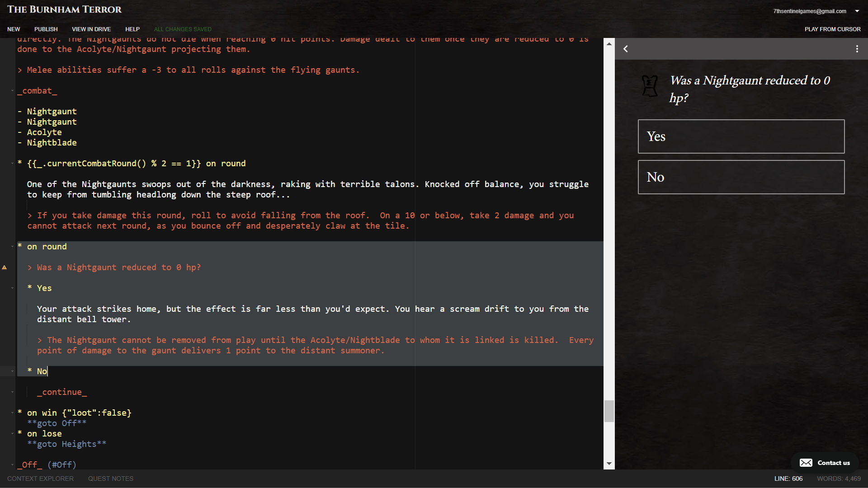Choose the No answer option
The image size is (868, 488).
tap(741, 177)
